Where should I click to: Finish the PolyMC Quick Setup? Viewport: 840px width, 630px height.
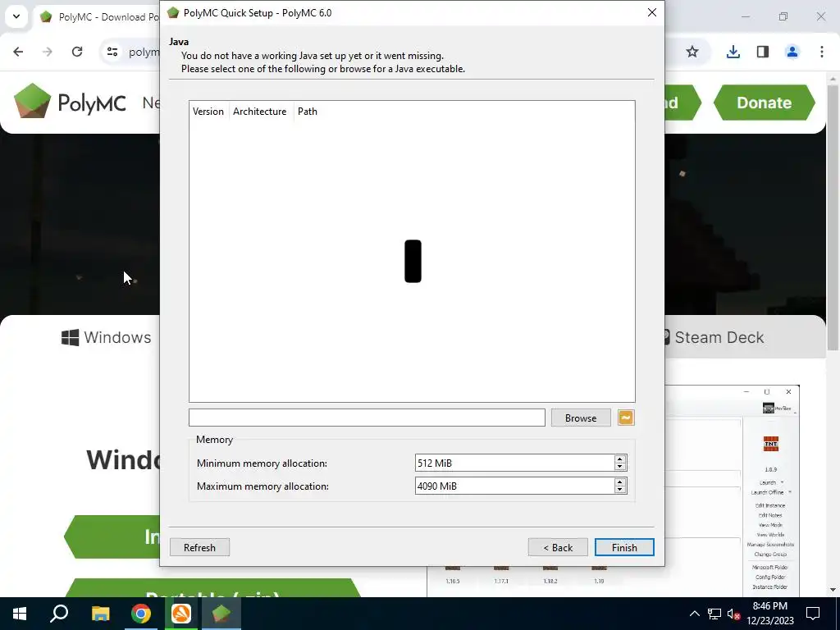tap(624, 547)
